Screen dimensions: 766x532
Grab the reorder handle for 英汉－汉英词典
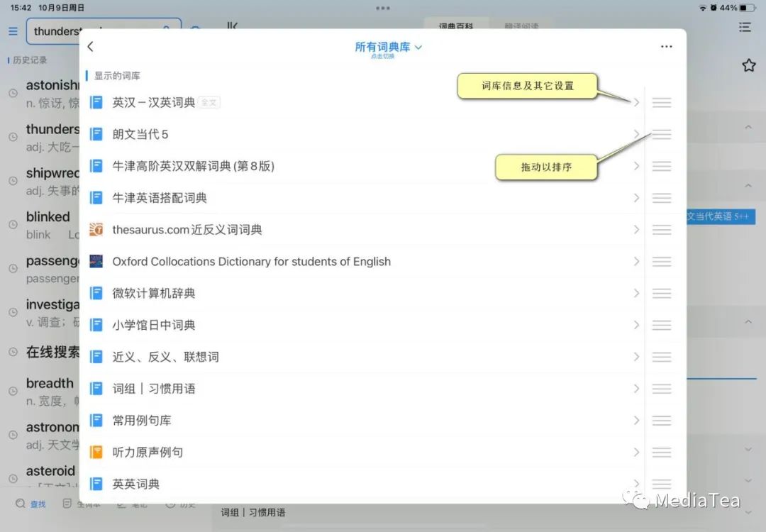pyautogui.click(x=662, y=103)
